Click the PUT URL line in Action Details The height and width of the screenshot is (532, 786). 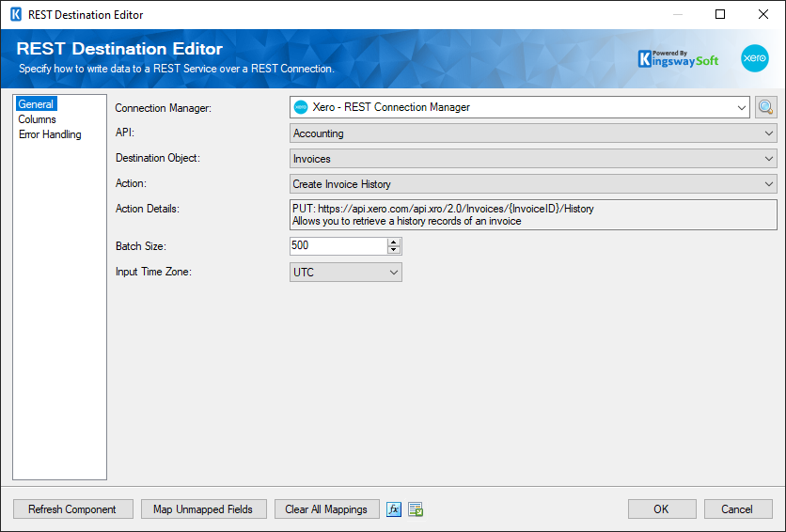[443, 209]
